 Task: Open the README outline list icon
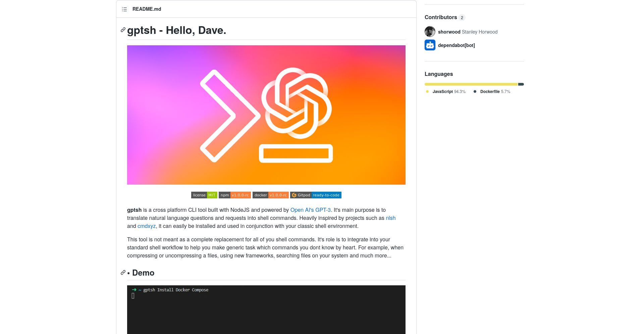point(124,9)
